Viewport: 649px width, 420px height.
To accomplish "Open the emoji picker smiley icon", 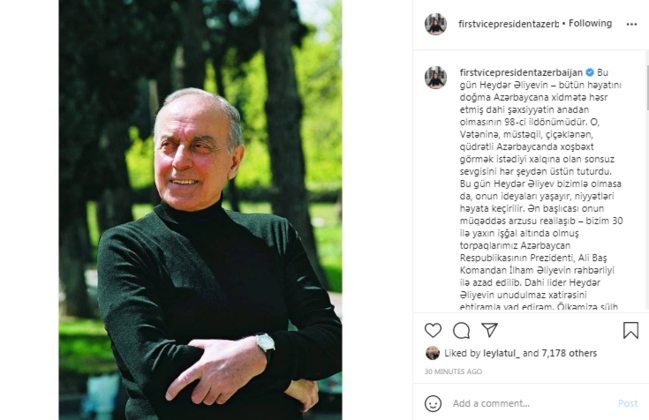I will click(x=433, y=403).
